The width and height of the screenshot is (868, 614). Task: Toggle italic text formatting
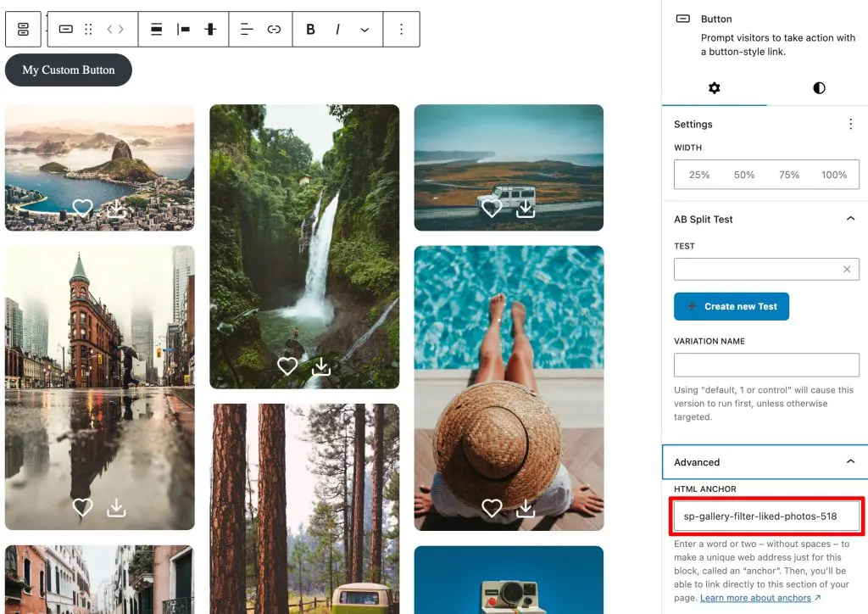[x=337, y=30]
